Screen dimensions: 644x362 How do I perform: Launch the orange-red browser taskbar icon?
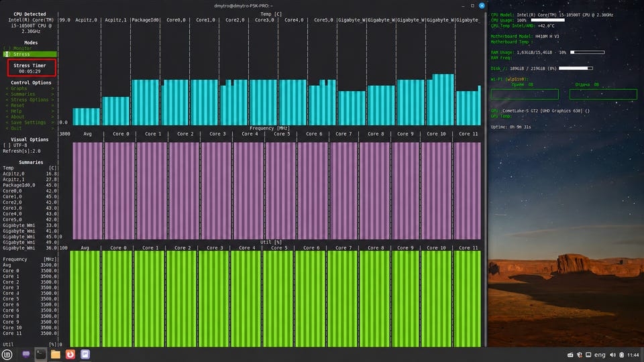(70, 354)
